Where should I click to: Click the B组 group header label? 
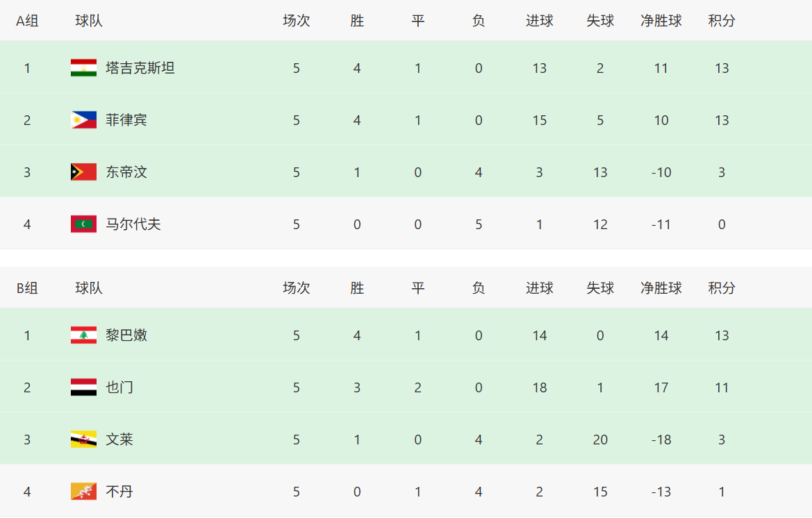28,288
